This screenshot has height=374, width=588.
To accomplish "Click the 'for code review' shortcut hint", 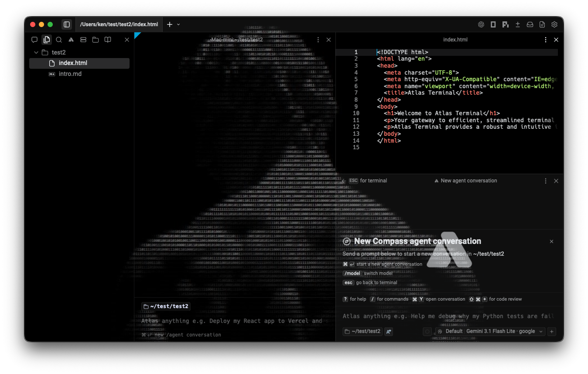I will [495, 299].
